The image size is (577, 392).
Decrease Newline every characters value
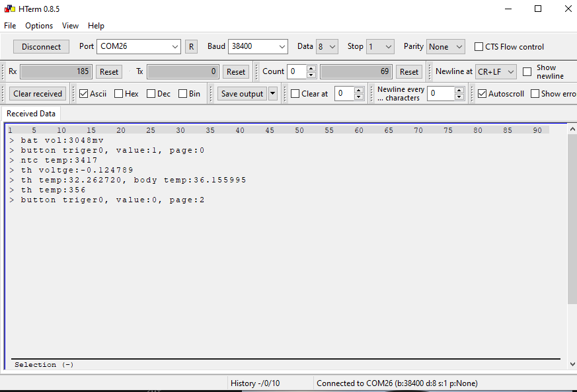pyautogui.click(x=459, y=97)
